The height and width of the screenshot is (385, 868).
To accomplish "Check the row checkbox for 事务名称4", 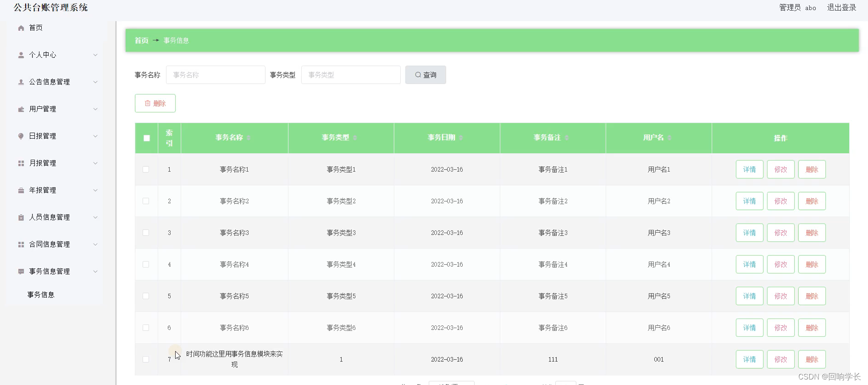I will point(146,264).
